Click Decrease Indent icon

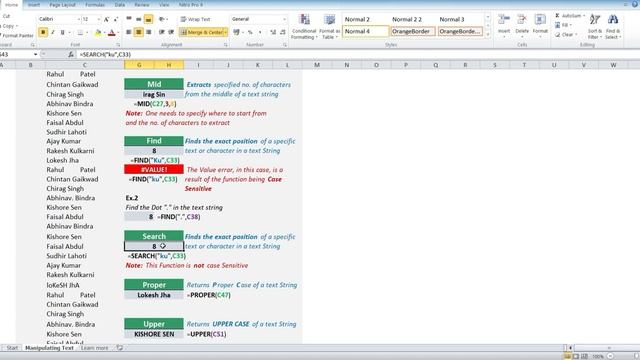(162, 32)
